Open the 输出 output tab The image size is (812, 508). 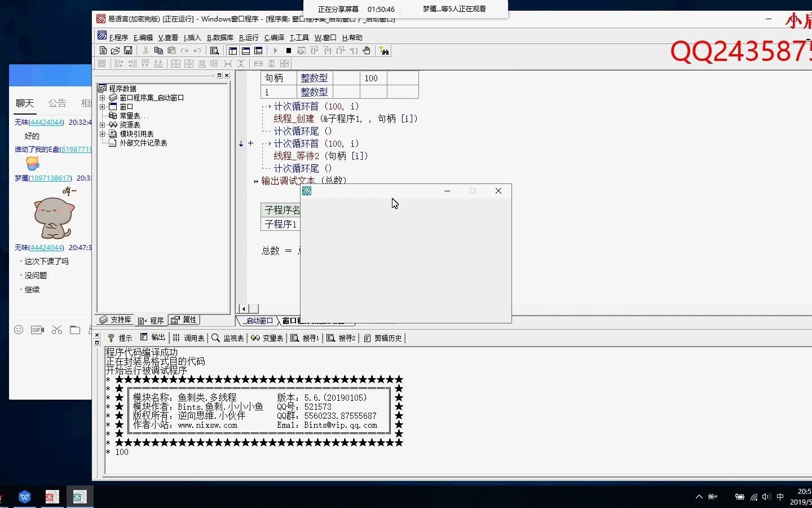152,338
